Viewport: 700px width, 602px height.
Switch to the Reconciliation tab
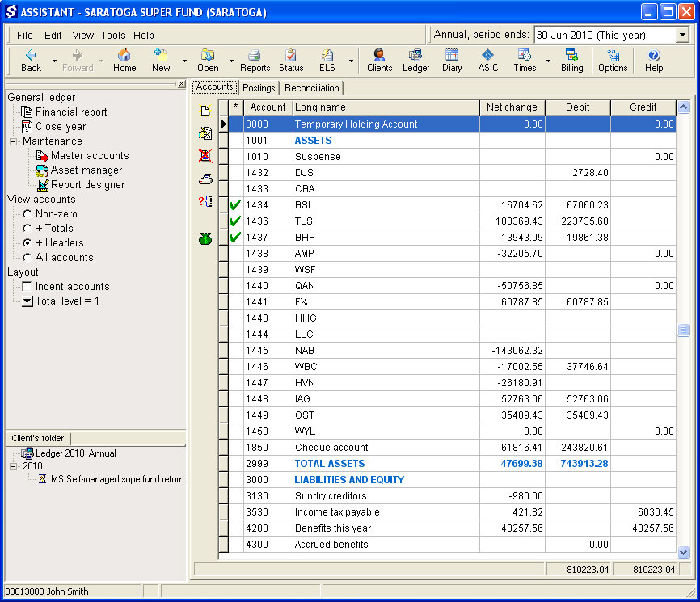click(x=312, y=88)
